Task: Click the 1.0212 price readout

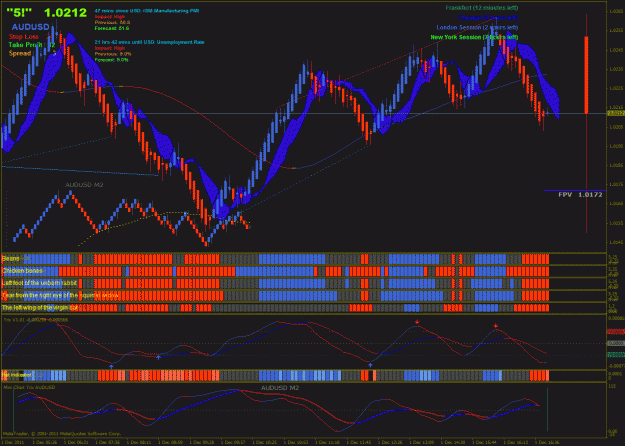Action: (65, 13)
